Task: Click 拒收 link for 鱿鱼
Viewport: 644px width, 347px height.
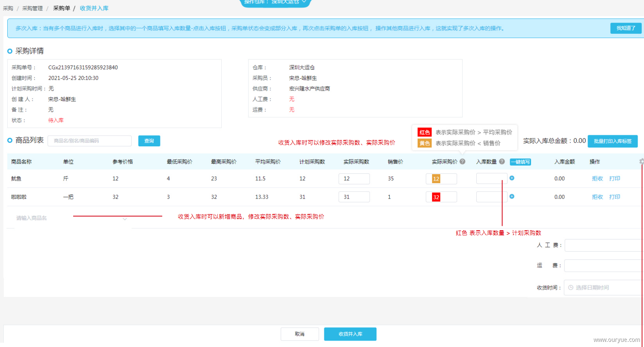Action: [597, 178]
